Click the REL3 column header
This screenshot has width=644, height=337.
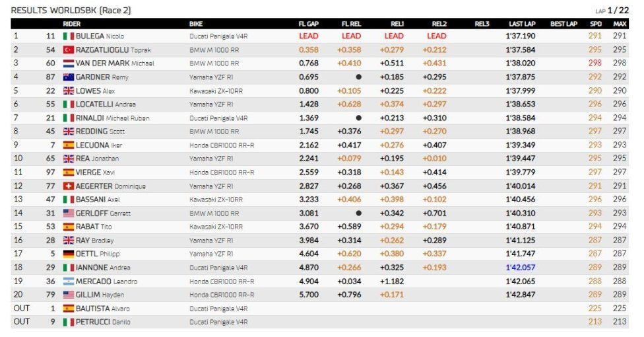coord(482,24)
